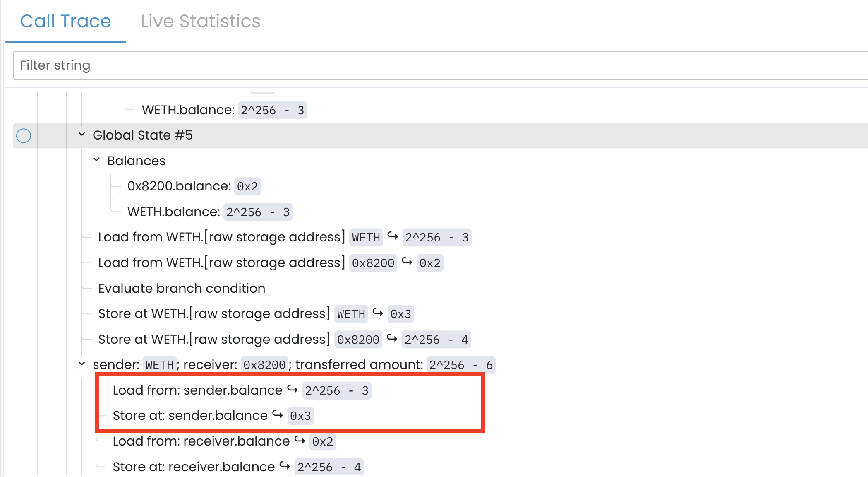The width and height of the screenshot is (868, 477).
Task: Switch to the Live Statistics tab
Action: pos(200,21)
